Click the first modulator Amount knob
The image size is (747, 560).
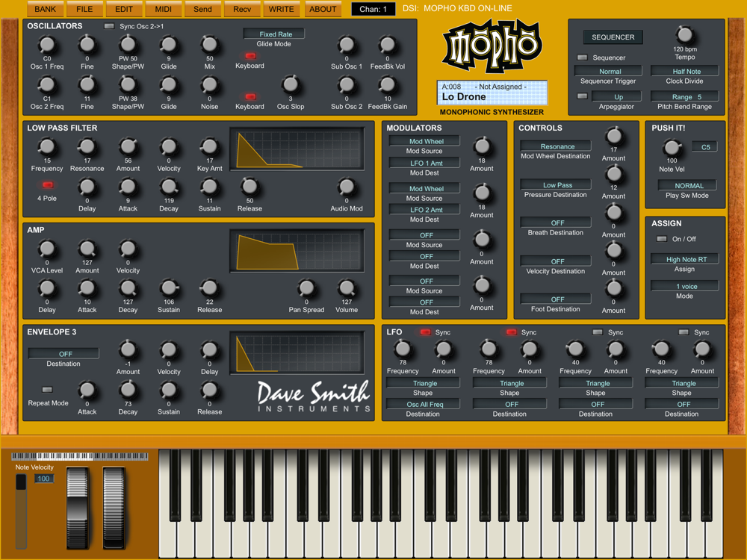[x=482, y=146]
